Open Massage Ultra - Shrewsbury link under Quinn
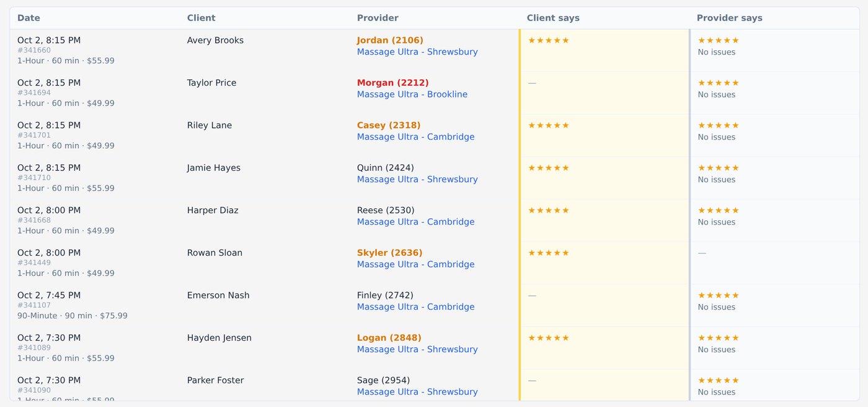 coord(417,179)
